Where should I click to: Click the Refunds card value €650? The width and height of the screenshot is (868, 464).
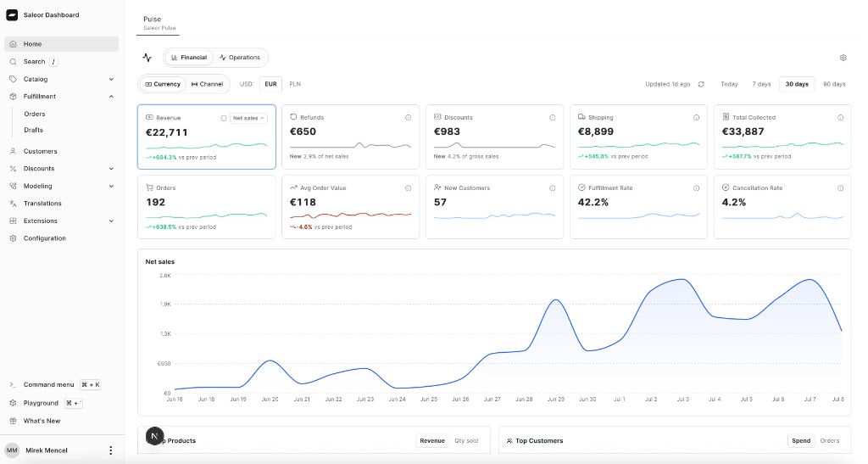tap(303, 131)
